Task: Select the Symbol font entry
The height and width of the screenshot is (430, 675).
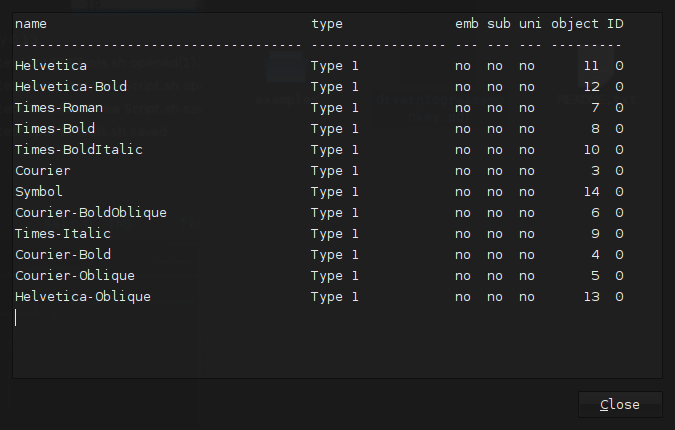Action: tap(39, 192)
